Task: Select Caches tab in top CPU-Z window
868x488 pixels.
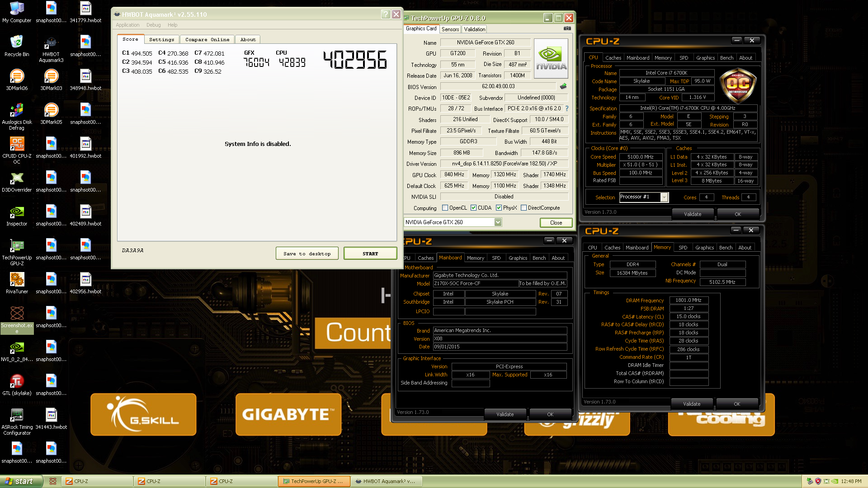Action: (x=613, y=58)
